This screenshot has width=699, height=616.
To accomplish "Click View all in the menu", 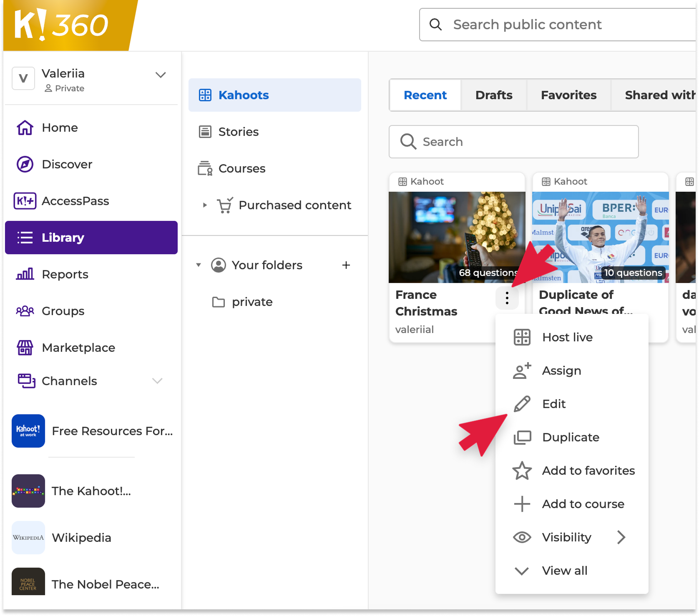I will pyautogui.click(x=564, y=571).
